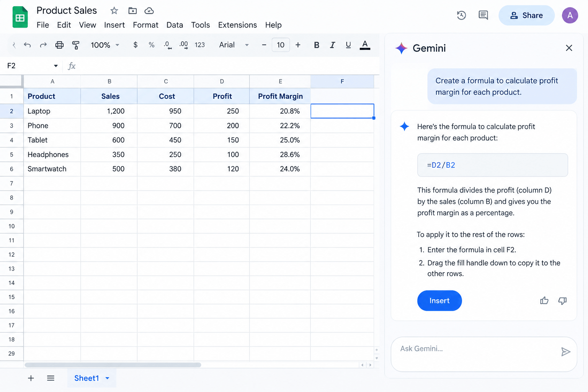
Task: Click the horizontal scrollbar thumb
Action: (x=113, y=365)
